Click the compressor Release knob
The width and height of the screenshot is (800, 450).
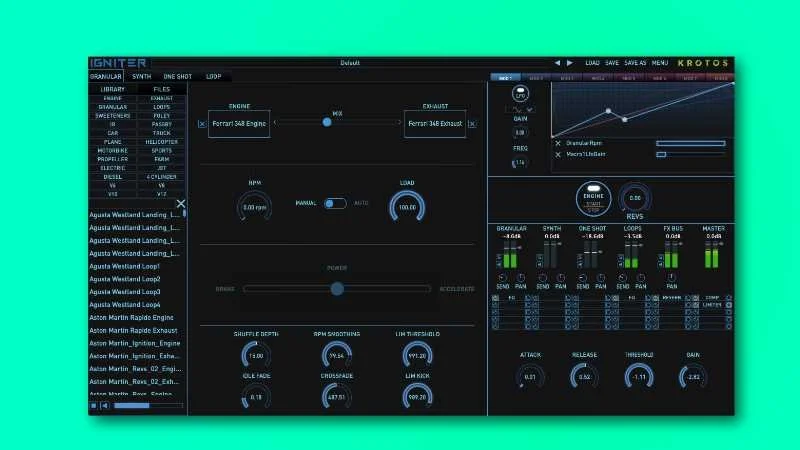point(584,377)
